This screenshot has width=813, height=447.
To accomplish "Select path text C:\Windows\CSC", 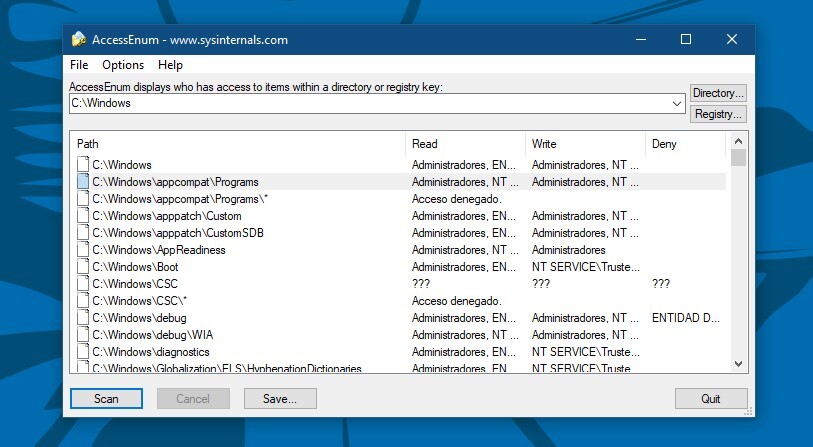I will pyautogui.click(x=135, y=284).
